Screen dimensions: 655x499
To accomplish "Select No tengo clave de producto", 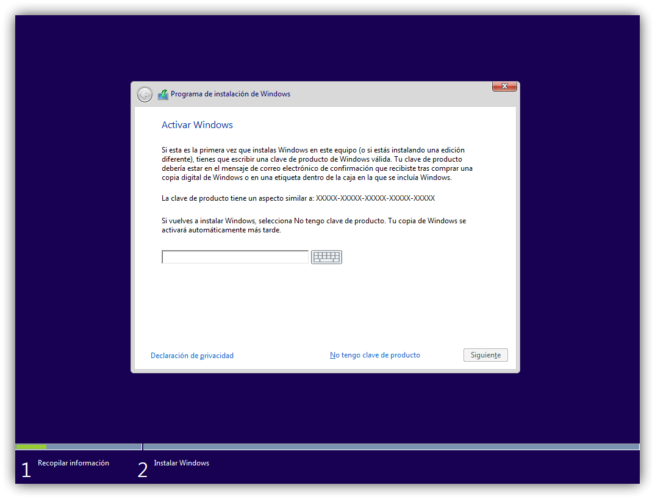I will (x=375, y=355).
